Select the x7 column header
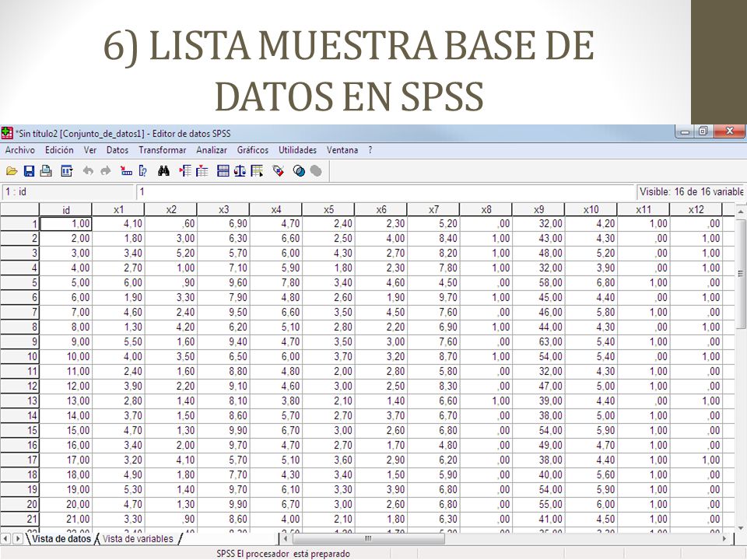This screenshot has width=747, height=560. tap(433, 209)
